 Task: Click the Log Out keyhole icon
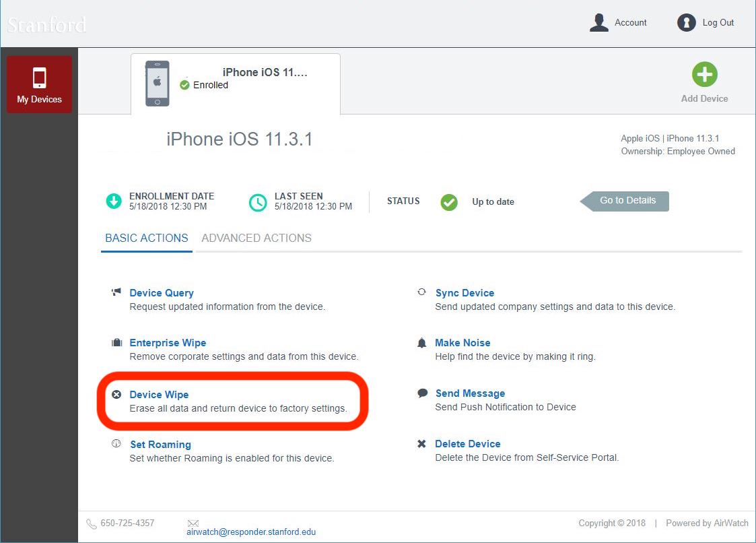pos(686,23)
